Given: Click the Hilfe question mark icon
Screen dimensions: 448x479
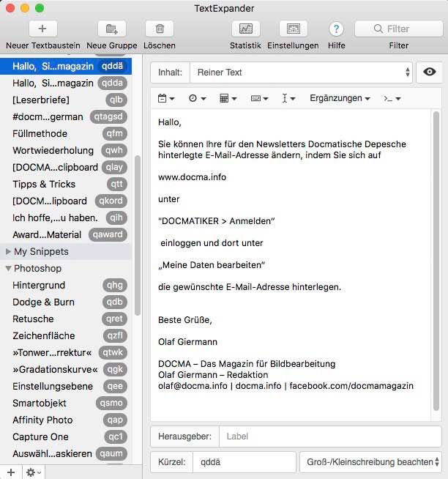Looking at the screenshot, I should click(336, 29).
